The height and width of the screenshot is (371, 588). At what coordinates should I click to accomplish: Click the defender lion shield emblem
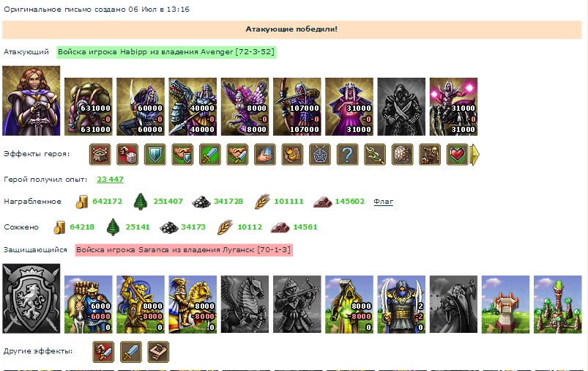pyautogui.click(x=31, y=298)
